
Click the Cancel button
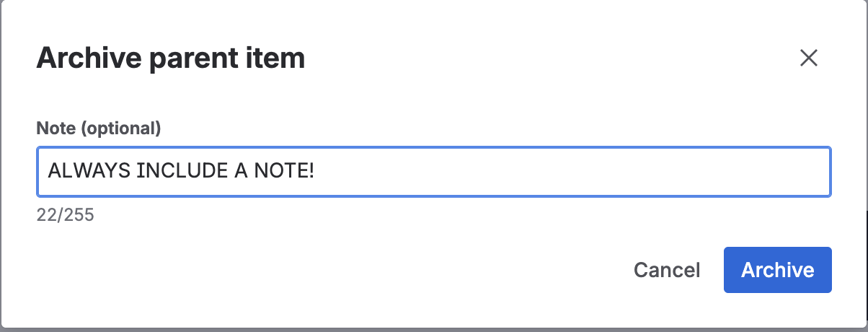pos(667,270)
